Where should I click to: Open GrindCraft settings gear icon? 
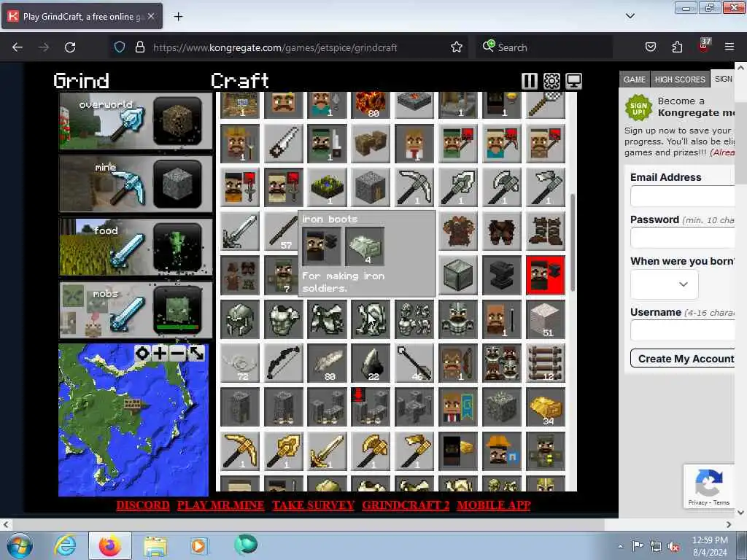pyautogui.click(x=551, y=81)
